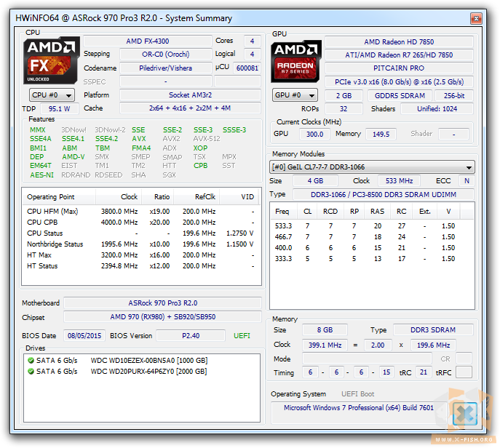500x448 pixels.
Task: Select the 466.7 frequency row
Action: point(372,237)
